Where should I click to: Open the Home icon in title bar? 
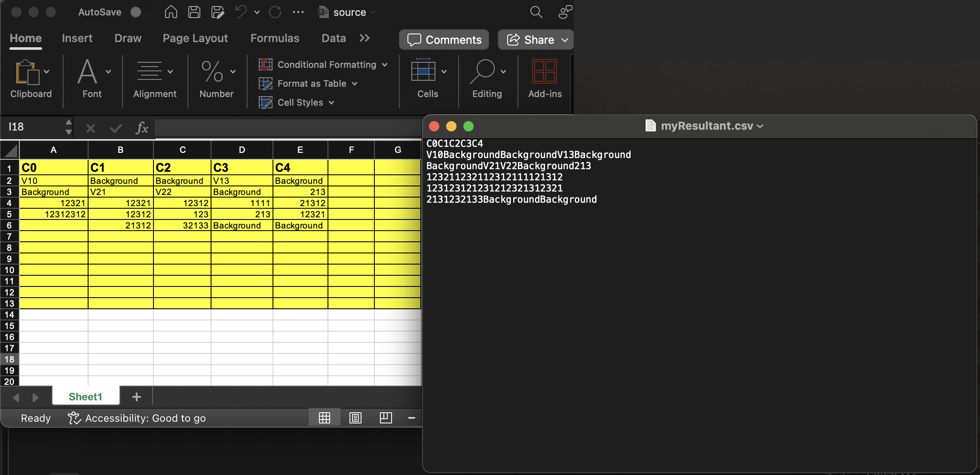pos(171,12)
